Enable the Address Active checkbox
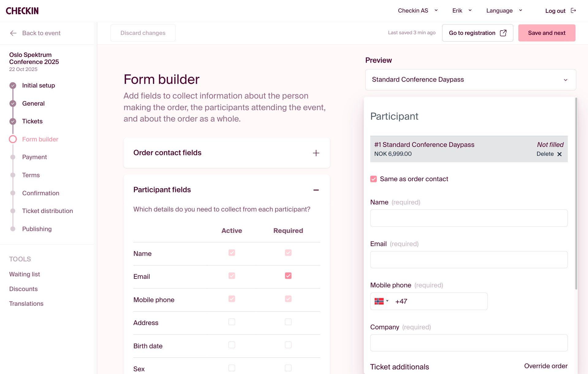Image resolution: width=588 pixels, height=374 pixels. [x=232, y=322]
